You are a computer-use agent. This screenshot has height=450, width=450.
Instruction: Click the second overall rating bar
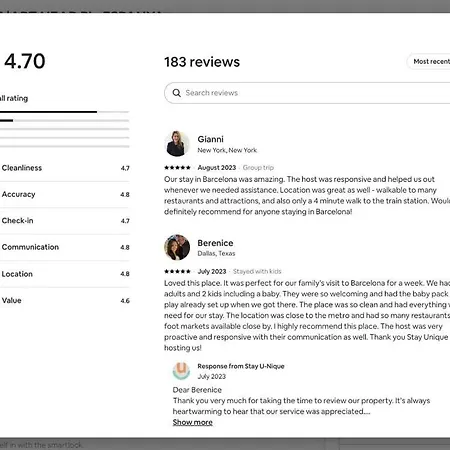pyautogui.click(x=64, y=120)
